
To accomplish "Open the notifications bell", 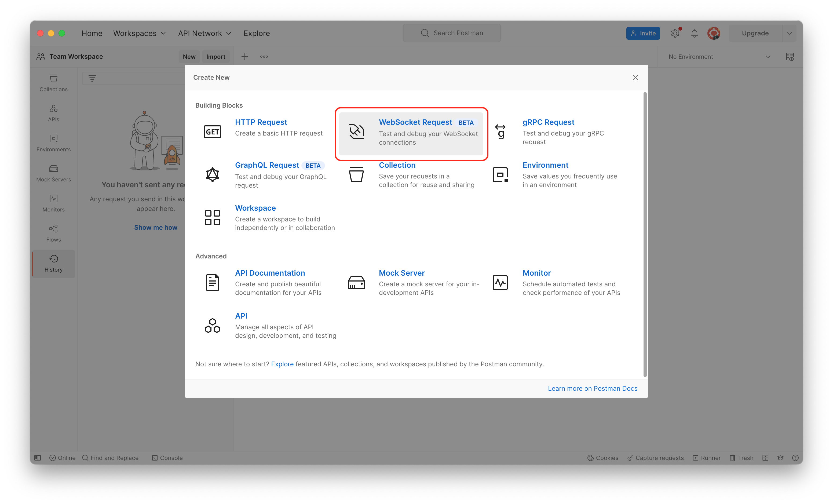I will [695, 33].
